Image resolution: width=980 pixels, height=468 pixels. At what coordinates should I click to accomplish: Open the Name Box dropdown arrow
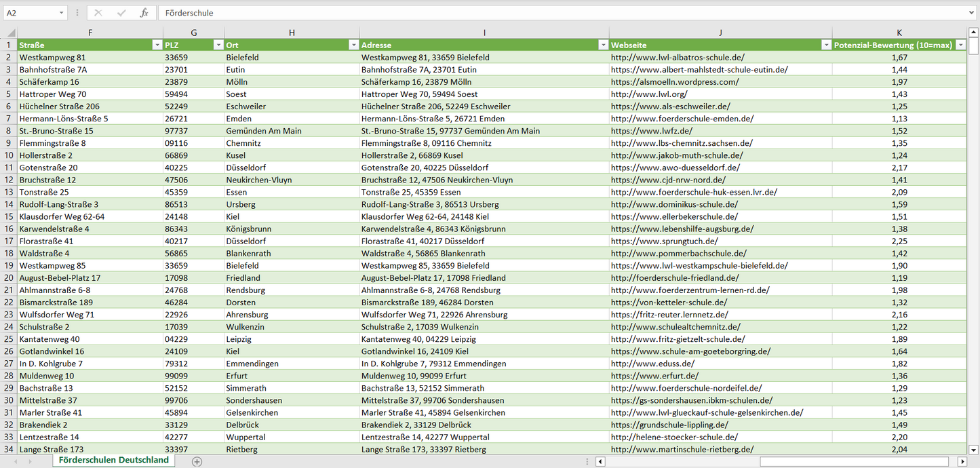click(x=62, y=13)
